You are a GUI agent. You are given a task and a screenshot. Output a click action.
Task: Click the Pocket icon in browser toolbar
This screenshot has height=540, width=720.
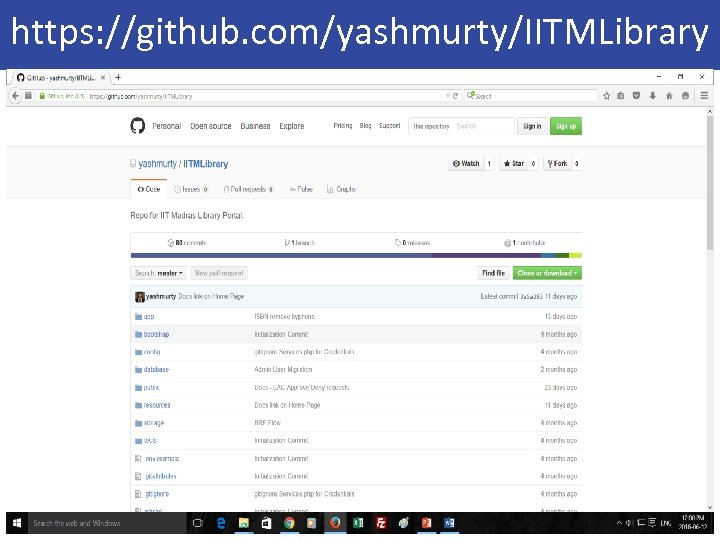[x=636, y=96]
